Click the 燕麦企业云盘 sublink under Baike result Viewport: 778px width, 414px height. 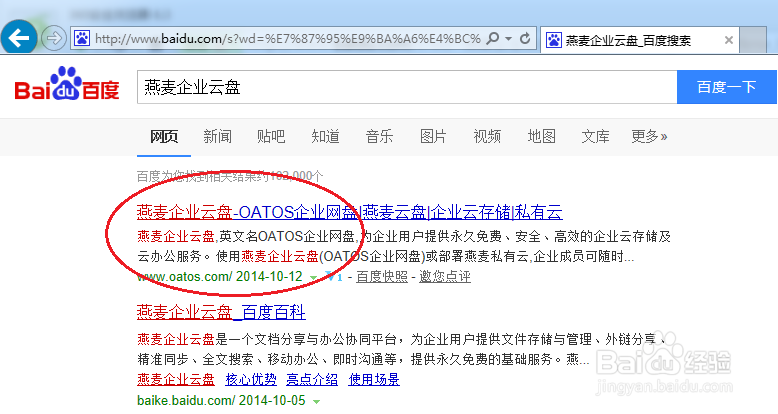click(x=176, y=380)
